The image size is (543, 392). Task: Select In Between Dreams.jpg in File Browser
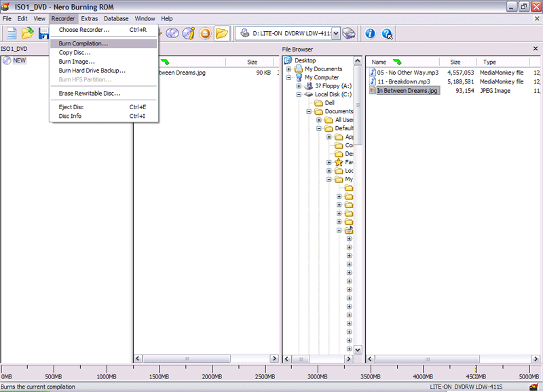point(407,91)
